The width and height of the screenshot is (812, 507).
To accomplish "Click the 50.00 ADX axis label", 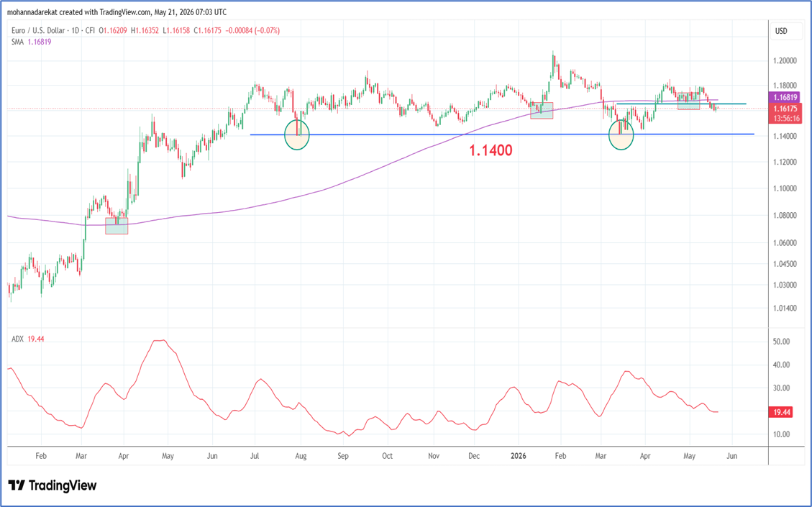I will click(x=782, y=342).
